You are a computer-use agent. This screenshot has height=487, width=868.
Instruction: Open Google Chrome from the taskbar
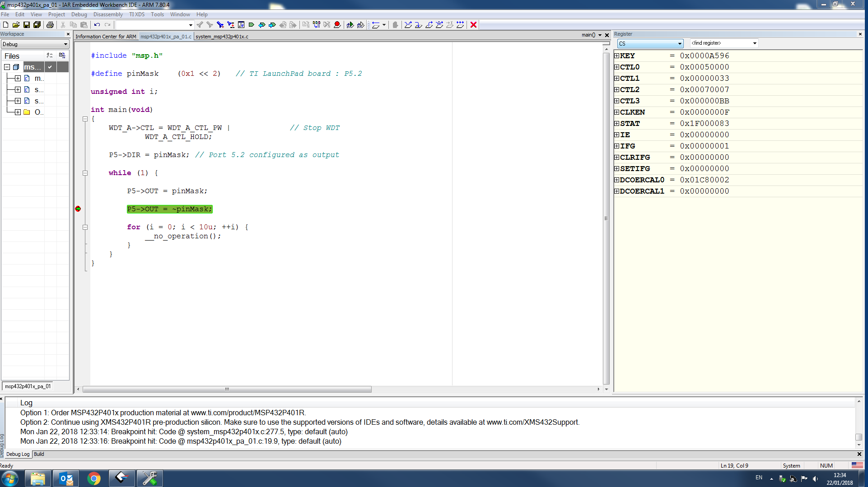(94, 478)
